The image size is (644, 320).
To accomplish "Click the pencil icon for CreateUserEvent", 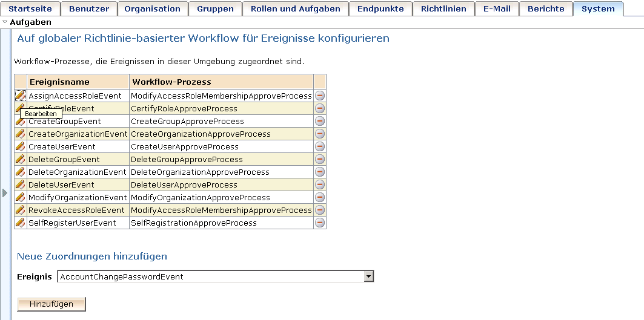I will (20, 146).
